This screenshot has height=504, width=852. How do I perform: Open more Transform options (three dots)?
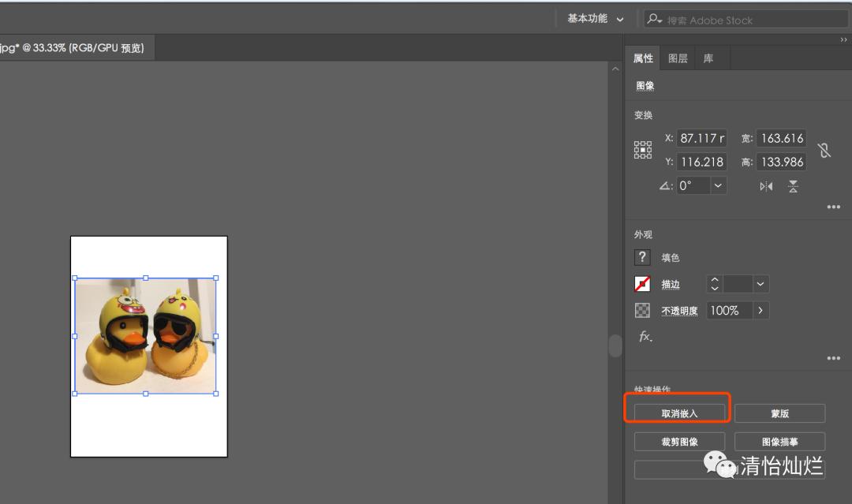pos(833,207)
